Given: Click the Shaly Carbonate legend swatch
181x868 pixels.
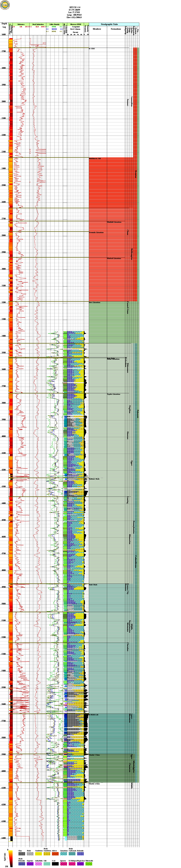Looking at the screenshot, I should tap(72, 853).
